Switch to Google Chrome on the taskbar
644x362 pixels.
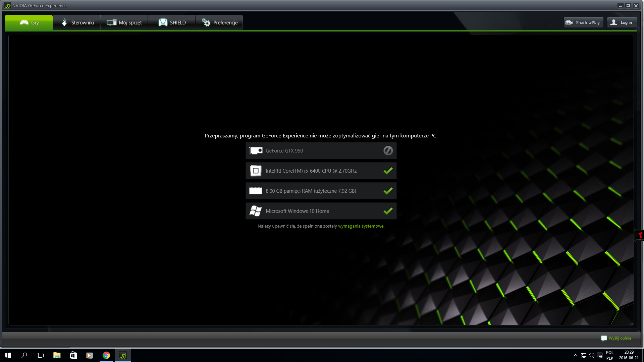pyautogui.click(x=106, y=355)
